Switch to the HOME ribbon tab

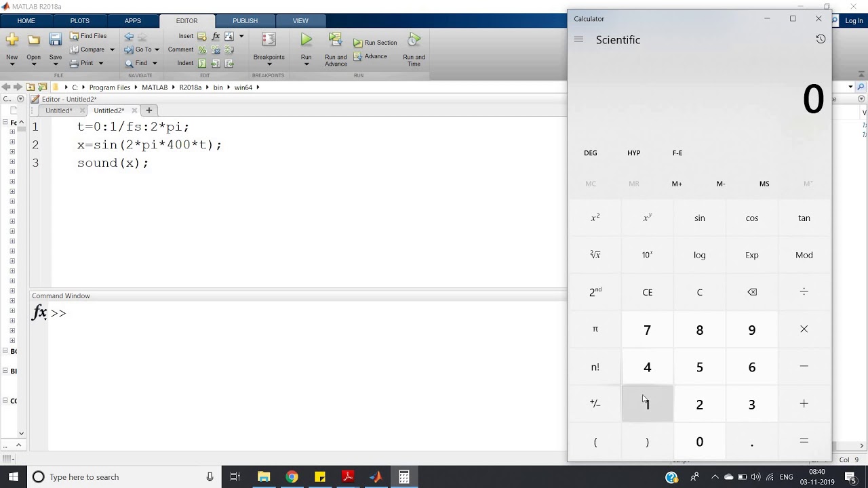click(x=26, y=21)
